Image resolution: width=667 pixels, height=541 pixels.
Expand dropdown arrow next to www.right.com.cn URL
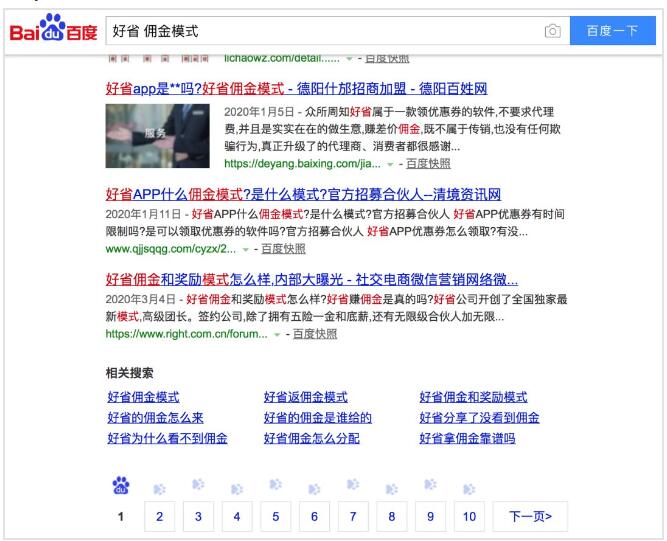coord(277,334)
